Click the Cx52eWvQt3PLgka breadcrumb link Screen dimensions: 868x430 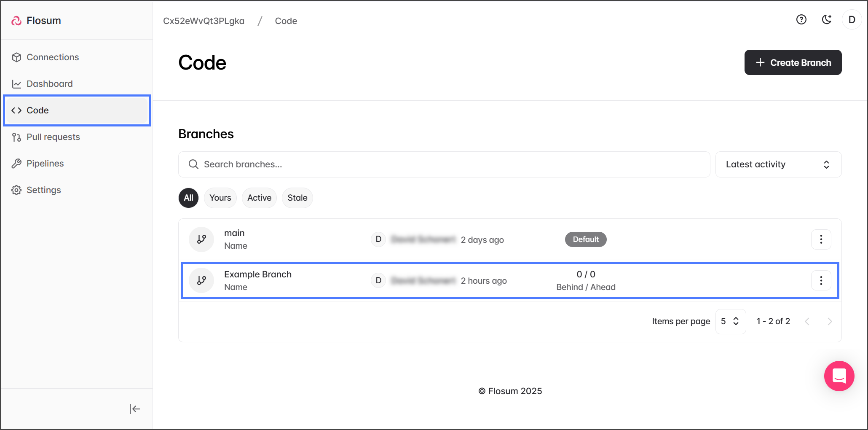pos(204,21)
